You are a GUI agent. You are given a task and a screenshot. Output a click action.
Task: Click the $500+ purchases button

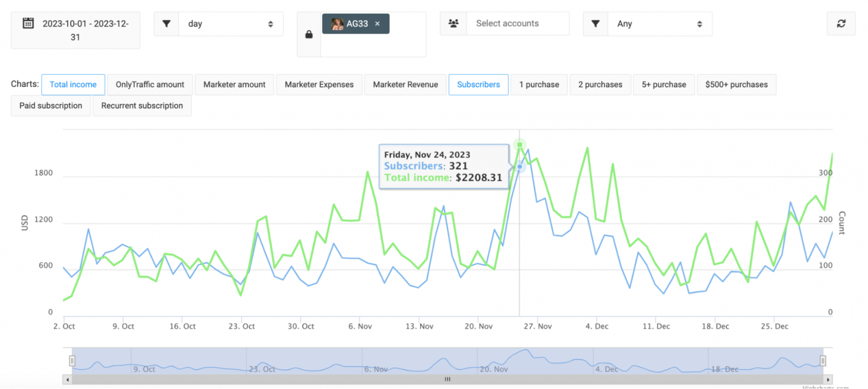[x=736, y=85]
